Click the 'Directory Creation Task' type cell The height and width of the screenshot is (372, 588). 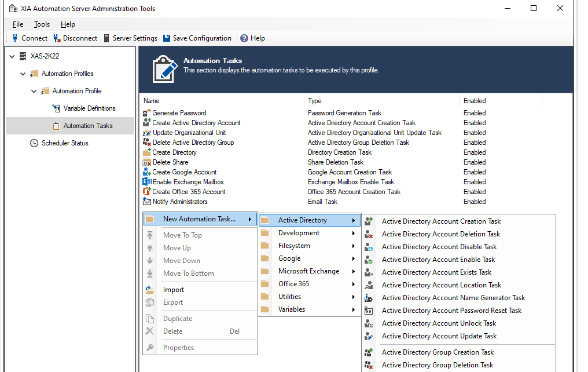click(339, 152)
